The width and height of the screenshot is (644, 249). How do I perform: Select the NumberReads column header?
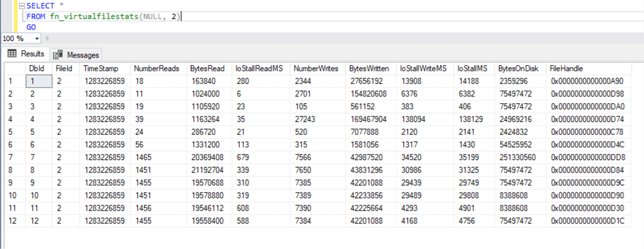point(156,69)
